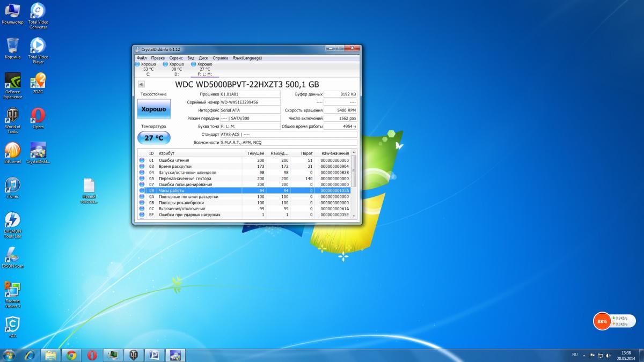Switch to the D: disk tab
Image resolution: width=644 pixels, height=362 pixels.
176,69
